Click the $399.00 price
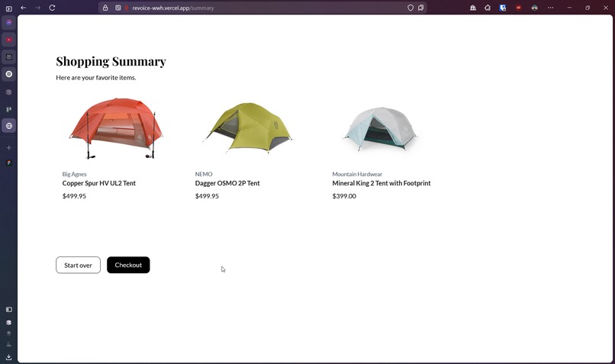 click(x=344, y=196)
